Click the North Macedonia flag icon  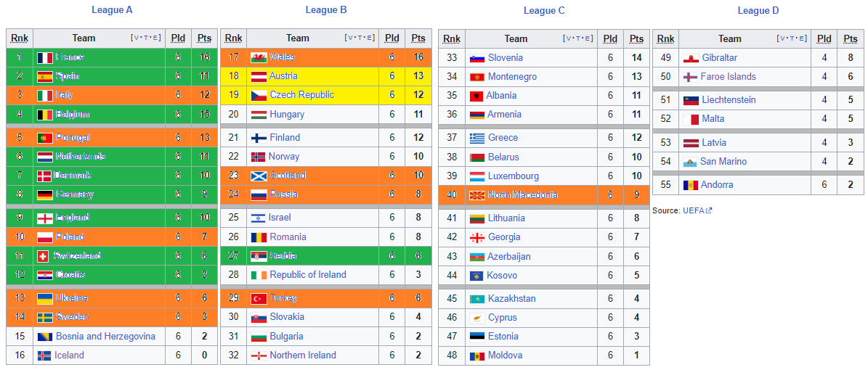click(x=477, y=195)
